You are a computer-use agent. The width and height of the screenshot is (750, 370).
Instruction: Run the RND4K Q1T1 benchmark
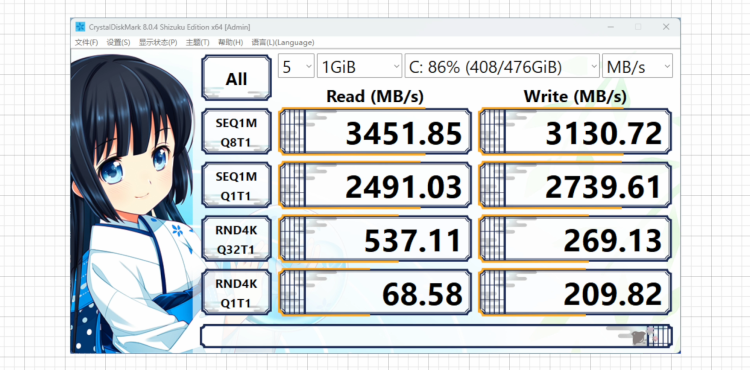tap(236, 292)
